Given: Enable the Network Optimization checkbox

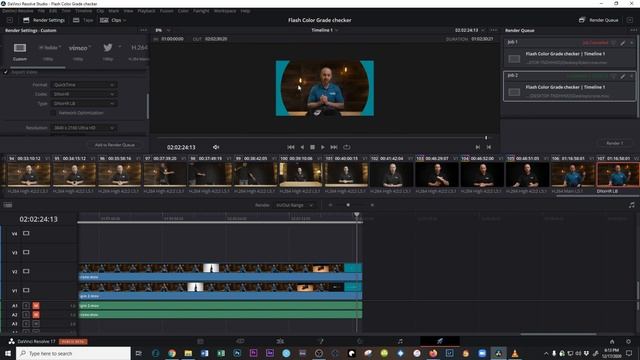Looking at the screenshot, I should click(x=53, y=113).
